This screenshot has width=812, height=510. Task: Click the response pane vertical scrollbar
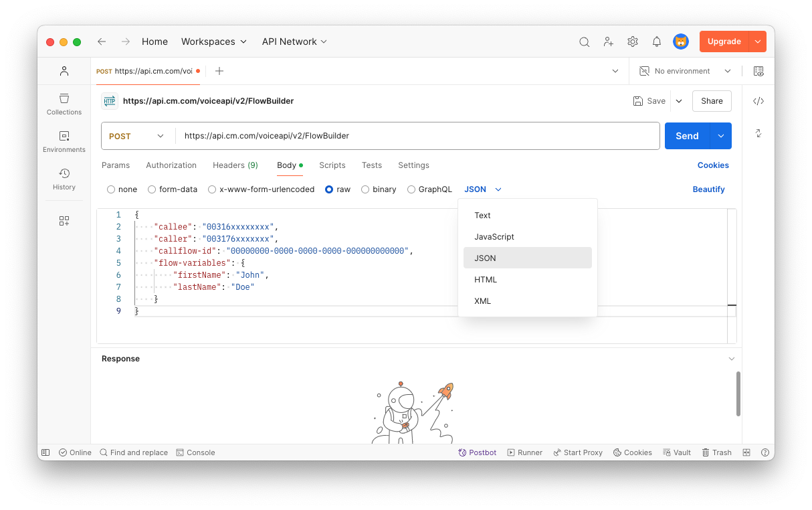pyautogui.click(x=738, y=394)
